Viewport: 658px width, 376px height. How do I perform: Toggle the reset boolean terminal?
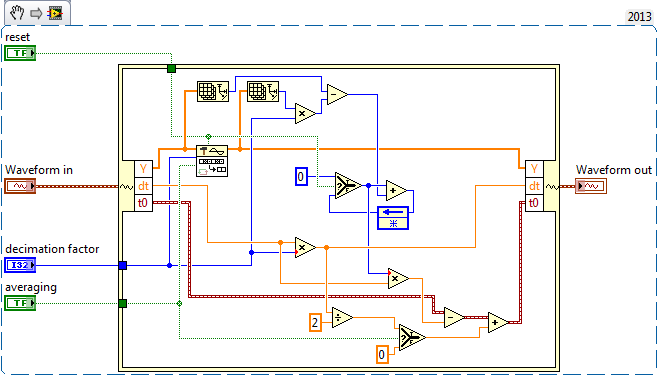(x=20, y=53)
